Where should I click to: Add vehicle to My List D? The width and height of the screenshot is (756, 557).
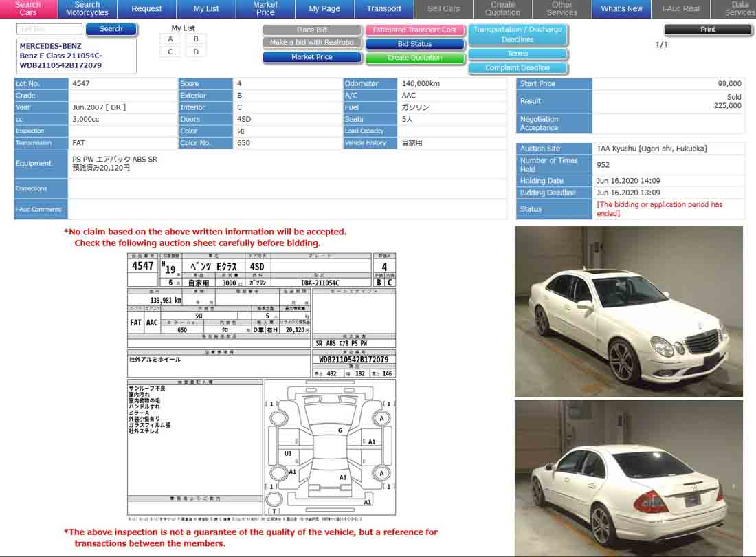(196, 52)
